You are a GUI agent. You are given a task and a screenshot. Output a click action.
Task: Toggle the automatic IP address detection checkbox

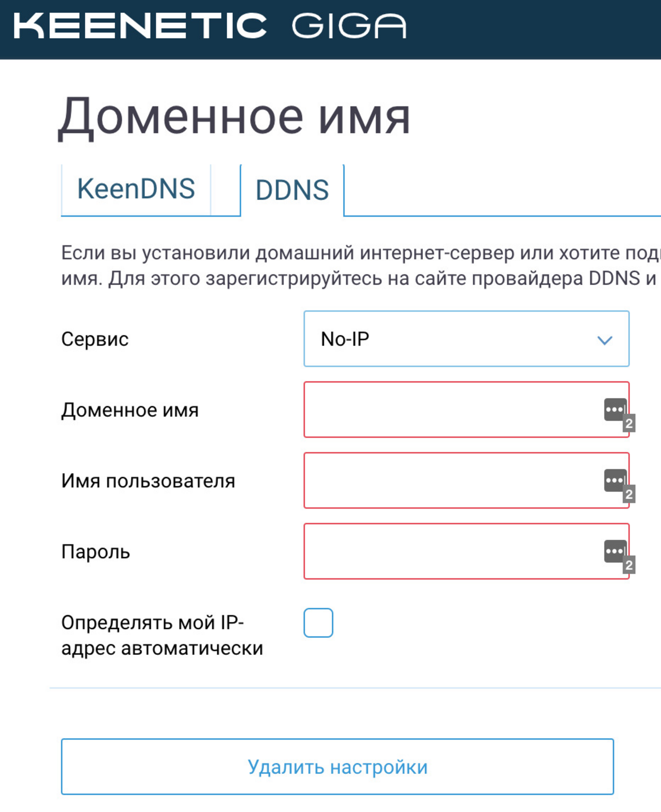(x=318, y=622)
